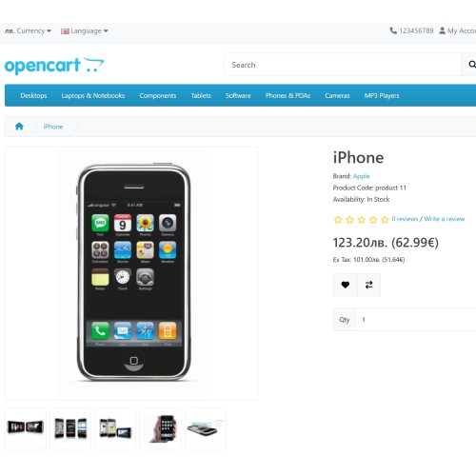476x476 pixels.
Task: Click inside the Search text field
Action: coord(343,65)
